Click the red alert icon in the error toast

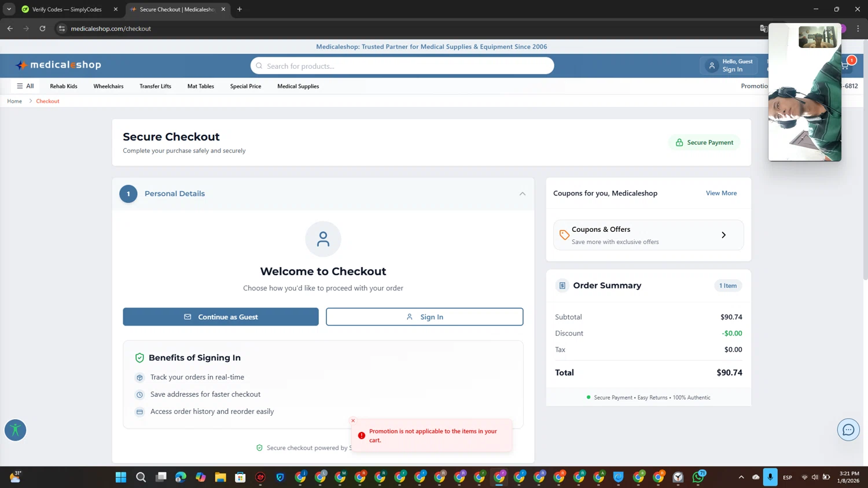click(362, 435)
